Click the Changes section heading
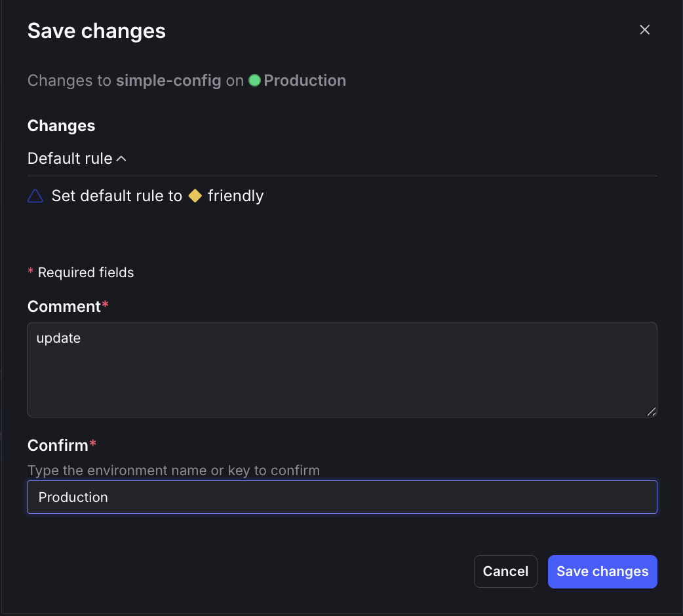The image size is (683, 616). pos(61,125)
